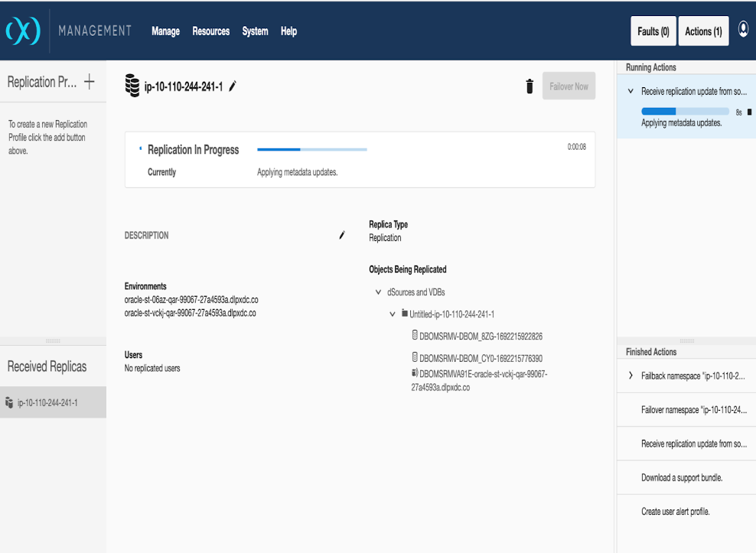This screenshot has width=756, height=553.
Task: Stop the running replication action
Action: tap(749, 112)
